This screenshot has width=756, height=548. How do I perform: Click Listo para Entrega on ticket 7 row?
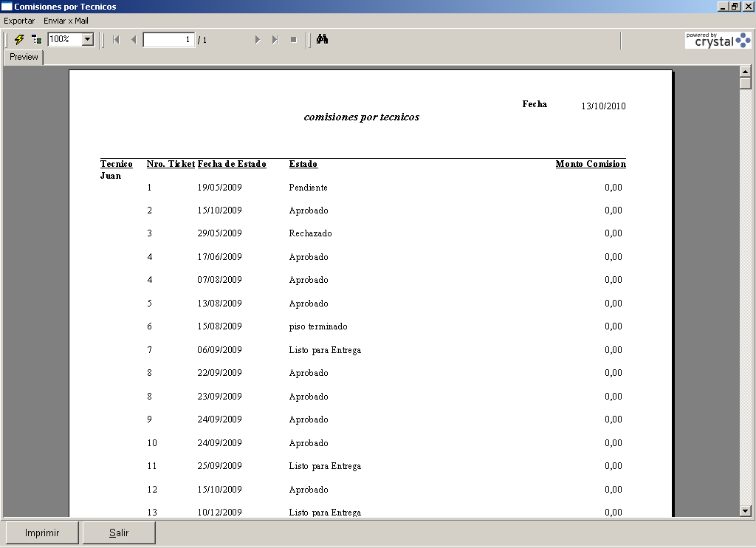[x=325, y=350]
